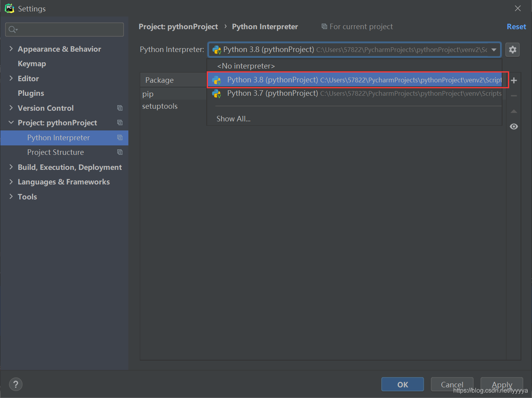Expand Languages & Frameworks section

(x=11, y=182)
